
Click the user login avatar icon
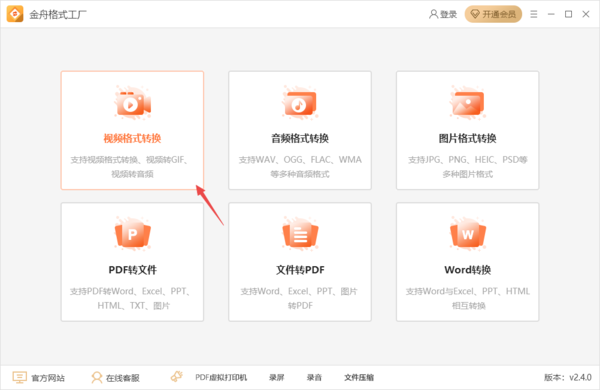tap(433, 15)
